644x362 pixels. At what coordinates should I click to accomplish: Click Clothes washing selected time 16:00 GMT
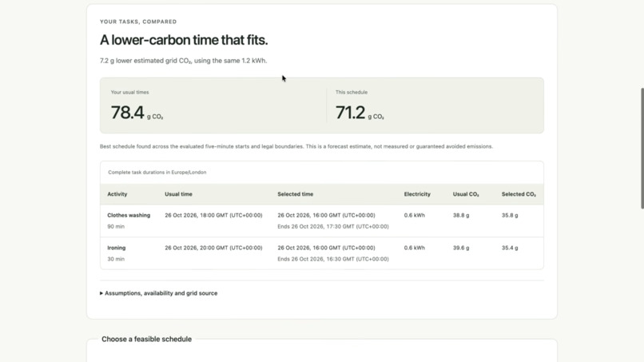(x=326, y=215)
